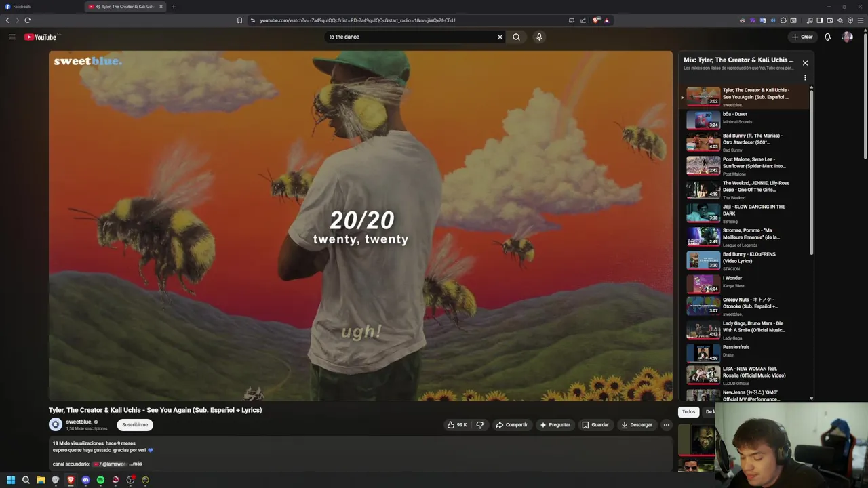Play Passionfruit by Drake
This screenshot has width=868, height=488.
(746, 352)
